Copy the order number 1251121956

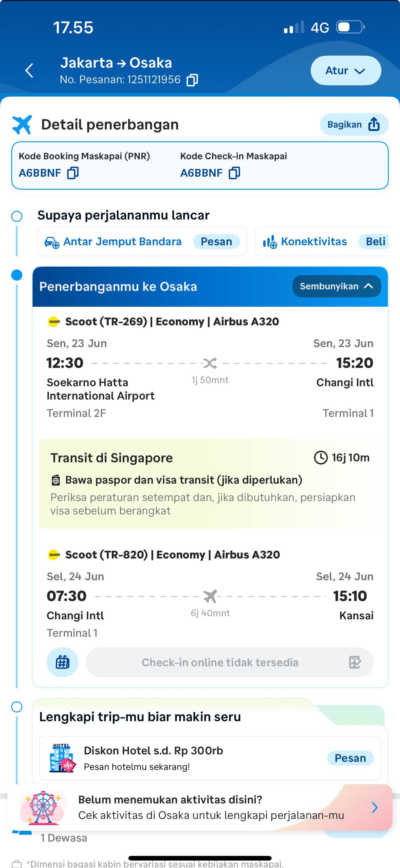tap(192, 80)
